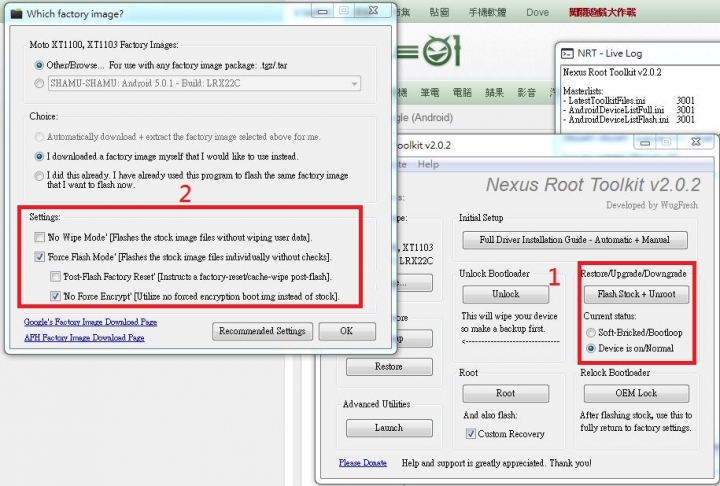The width and height of the screenshot is (720, 486).
Task: Choose 'I did this already' radio option
Action: click(x=39, y=175)
